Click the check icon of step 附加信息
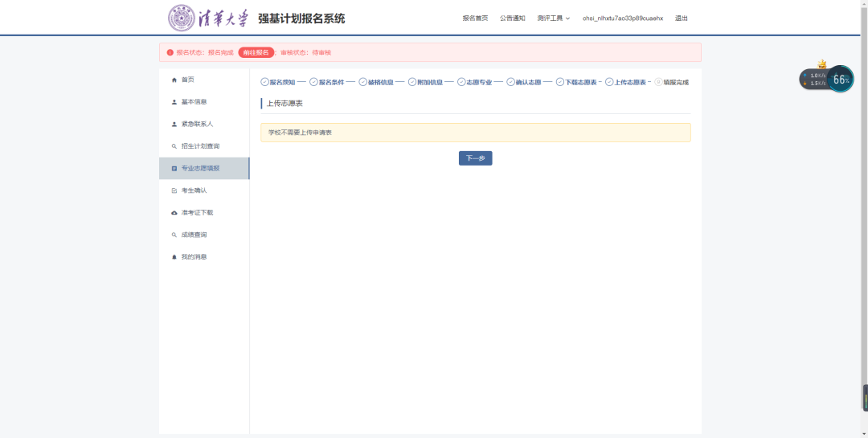The width and height of the screenshot is (868, 438). point(412,82)
